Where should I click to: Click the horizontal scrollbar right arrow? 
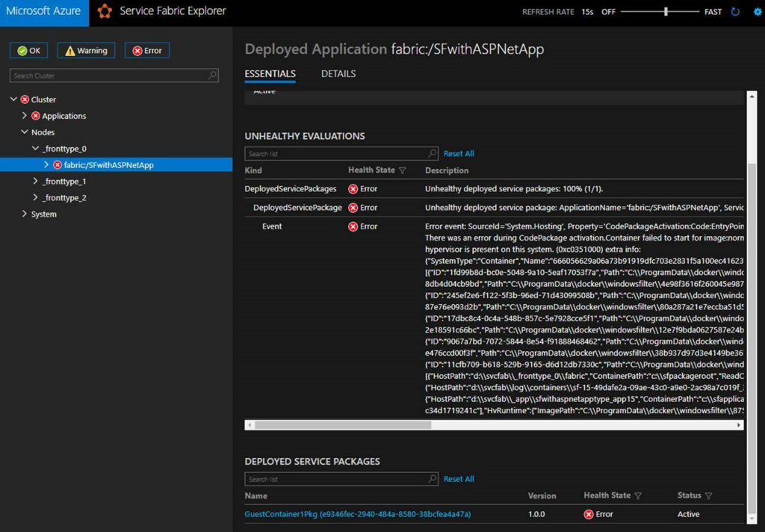pos(739,425)
